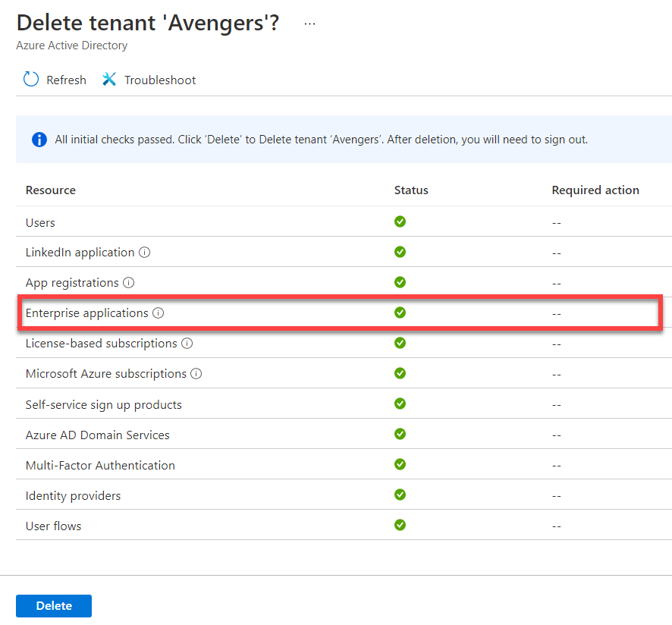Click the 'All initial checks passed' banner message
Viewport: 672px width, 625px height.
pos(321,140)
